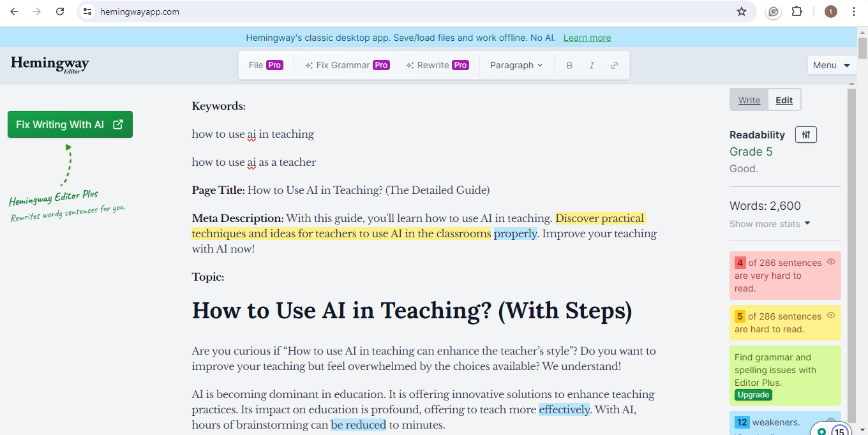Apply bold formatting in the toolbar
The image size is (868, 435).
pos(569,64)
